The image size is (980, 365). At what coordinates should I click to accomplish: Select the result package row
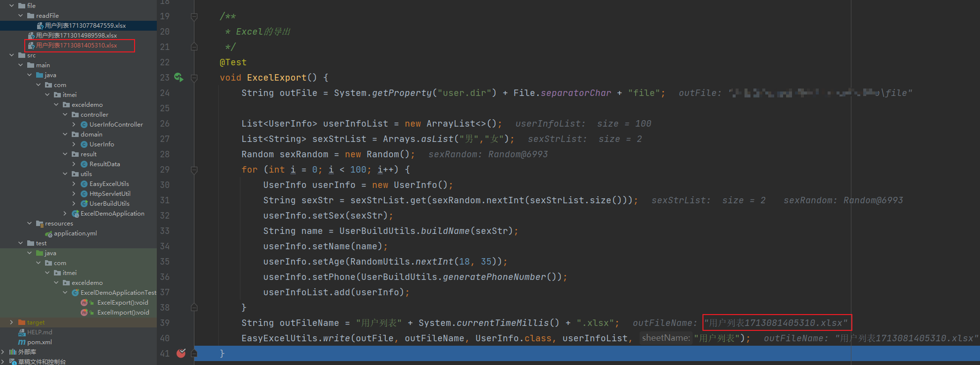(x=78, y=154)
